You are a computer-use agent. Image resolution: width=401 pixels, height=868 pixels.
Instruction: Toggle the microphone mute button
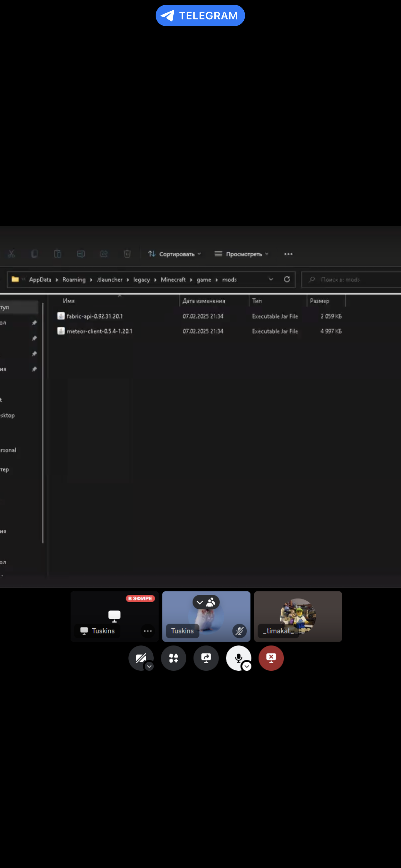[x=238, y=657]
